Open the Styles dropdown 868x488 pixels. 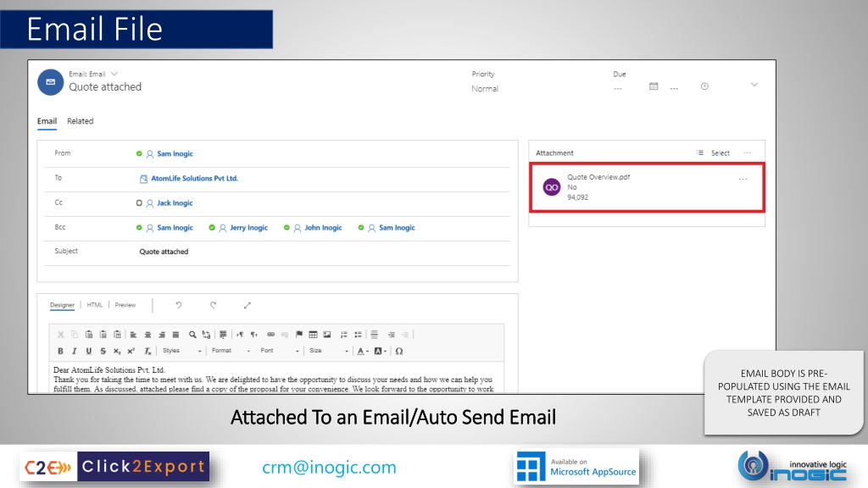[181, 351]
